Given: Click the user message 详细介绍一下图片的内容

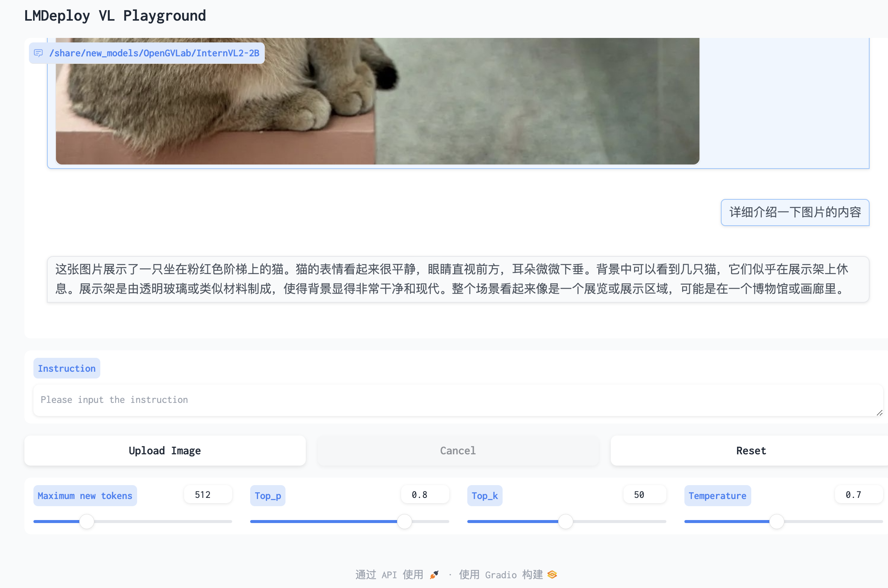Looking at the screenshot, I should 795,212.
